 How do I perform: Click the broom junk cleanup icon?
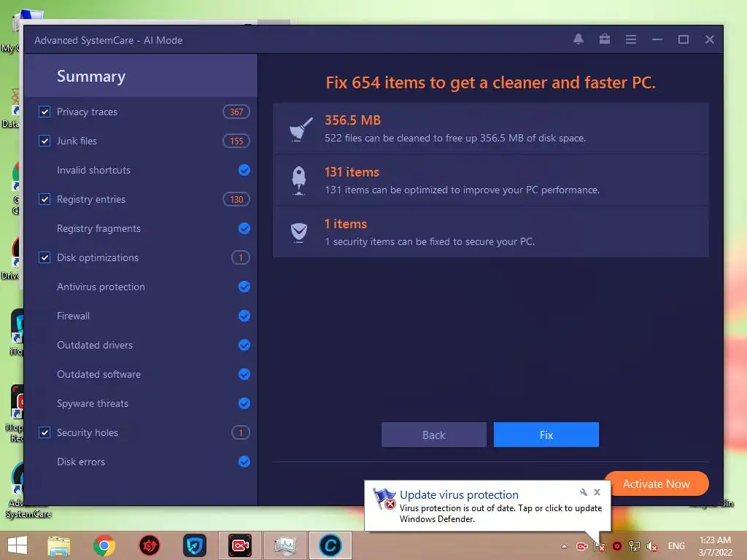tap(301, 129)
